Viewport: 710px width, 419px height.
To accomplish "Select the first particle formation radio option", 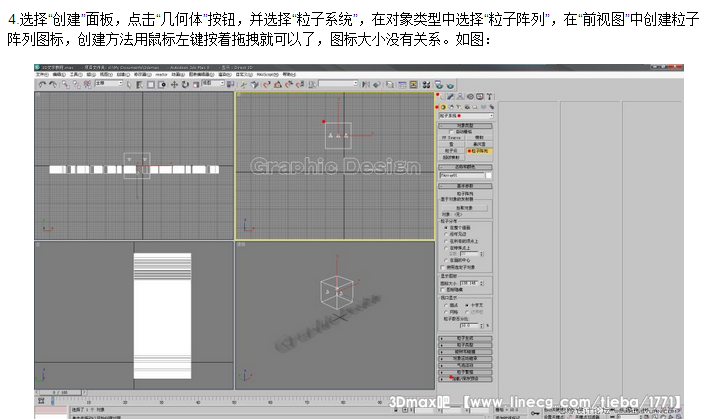I will pos(444,227).
